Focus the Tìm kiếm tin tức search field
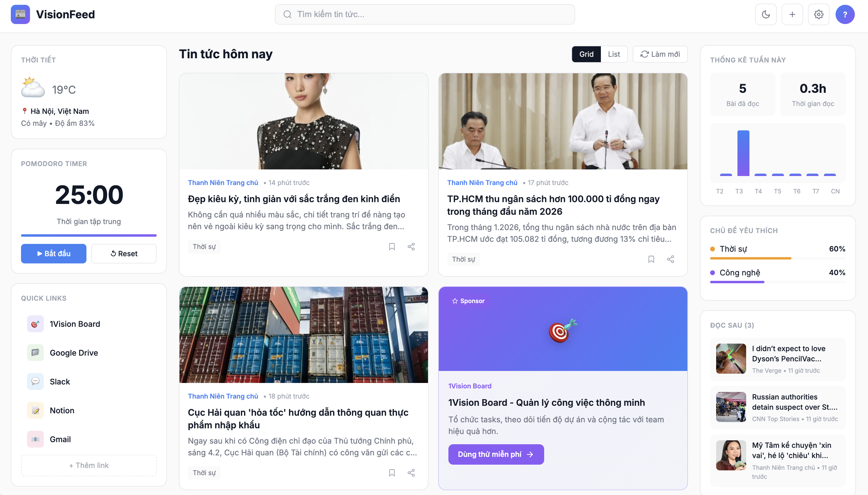Screen dimensions: 868x495 point(425,14)
